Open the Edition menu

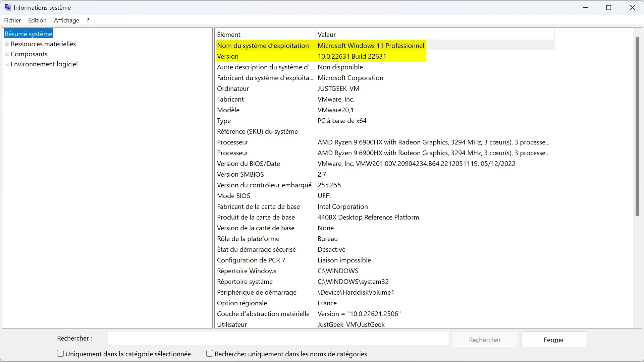(37, 20)
